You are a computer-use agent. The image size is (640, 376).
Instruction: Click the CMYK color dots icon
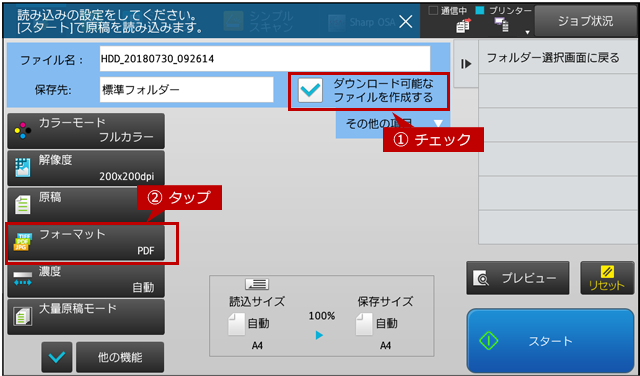click(x=22, y=131)
